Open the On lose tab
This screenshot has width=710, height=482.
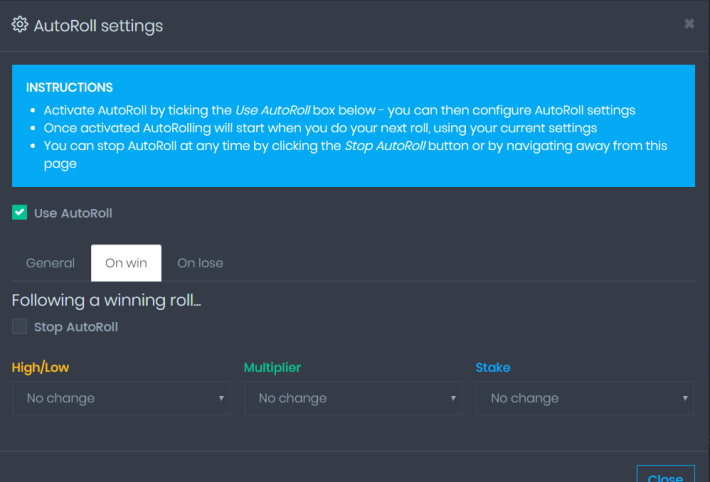[200, 263]
